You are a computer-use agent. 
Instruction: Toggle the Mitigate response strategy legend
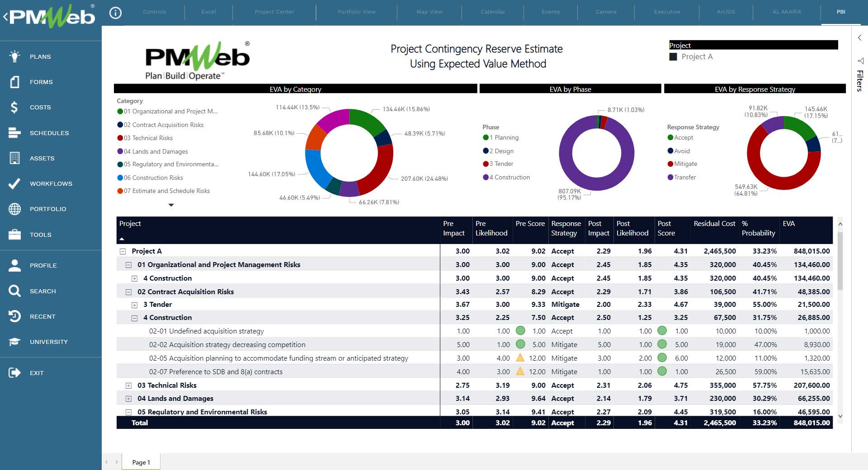[x=683, y=164]
